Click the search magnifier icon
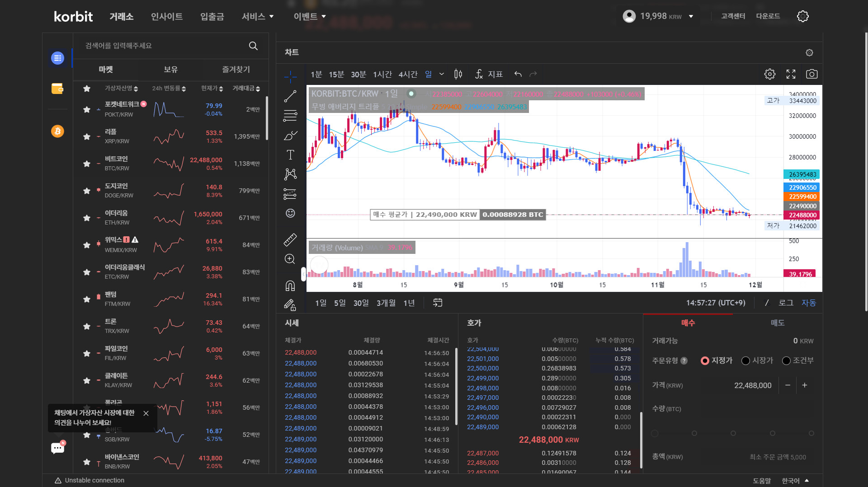The height and width of the screenshot is (487, 868). (253, 46)
